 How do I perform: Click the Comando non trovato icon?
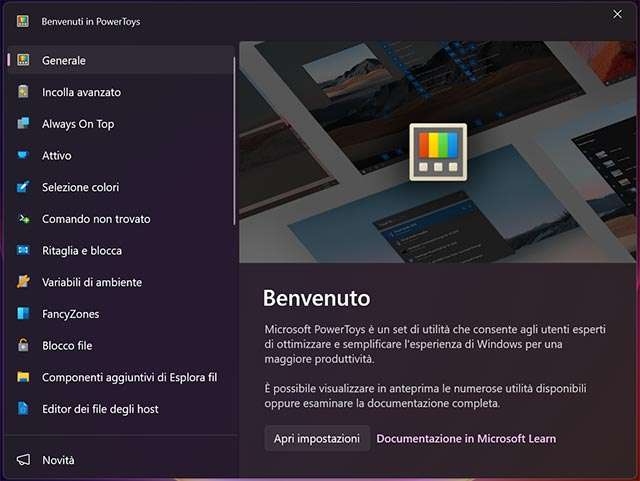pyautogui.click(x=23, y=219)
